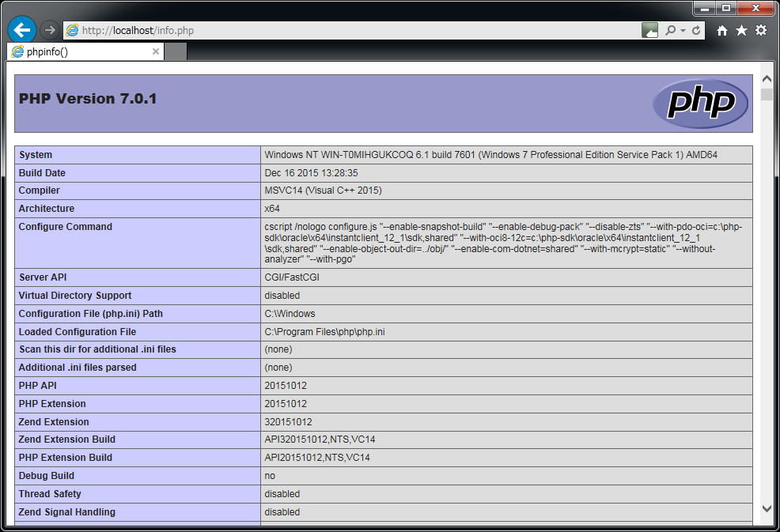Go back using the blue Back arrow
780x532 pixels.
coord(22,30)
